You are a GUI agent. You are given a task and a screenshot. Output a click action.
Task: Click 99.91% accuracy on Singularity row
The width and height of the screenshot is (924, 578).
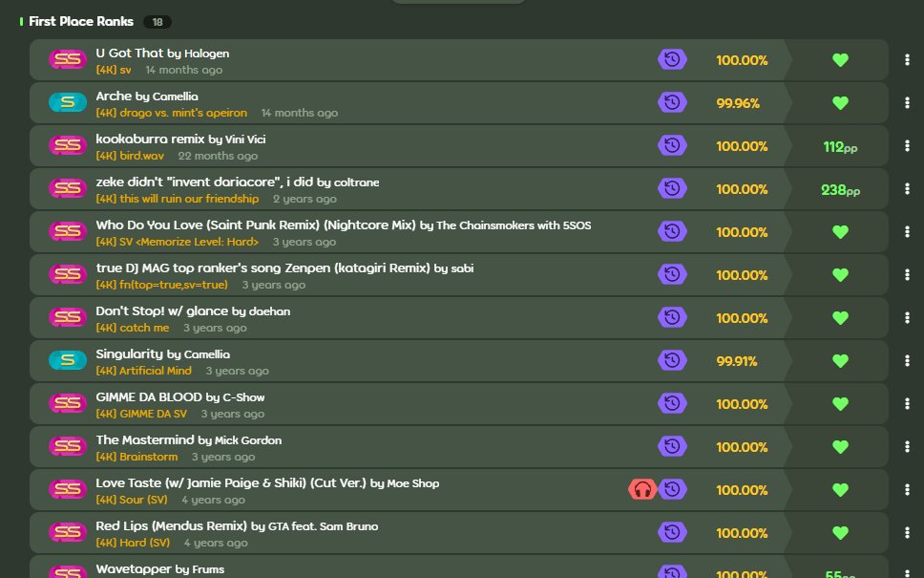(x=737, y=361)
